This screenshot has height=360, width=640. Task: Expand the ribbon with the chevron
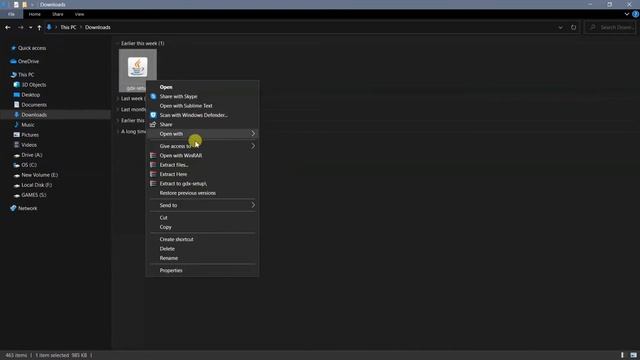pyautogui.click(x=627, y=14)
